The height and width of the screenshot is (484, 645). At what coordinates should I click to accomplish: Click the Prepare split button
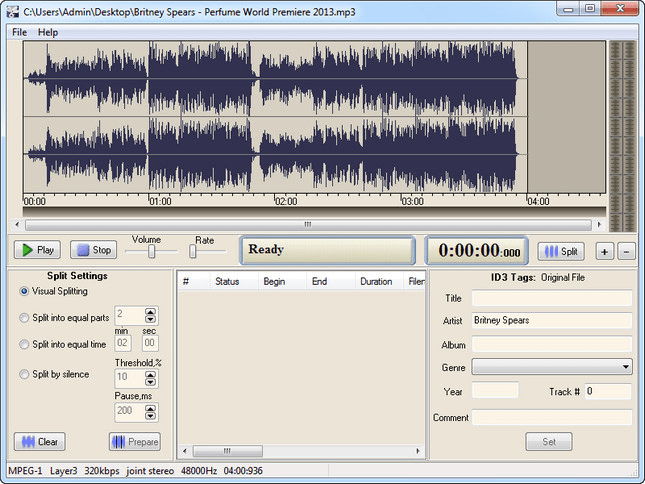coord(134,441)
